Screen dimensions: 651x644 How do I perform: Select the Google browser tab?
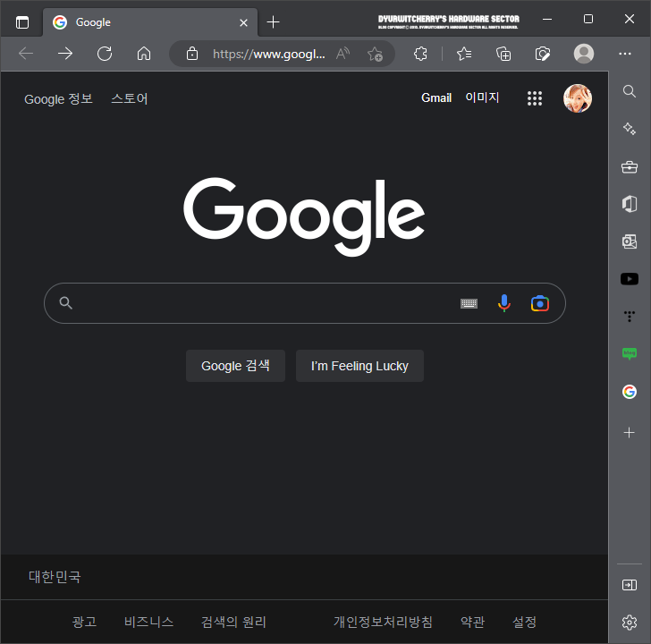pos(150,22)
